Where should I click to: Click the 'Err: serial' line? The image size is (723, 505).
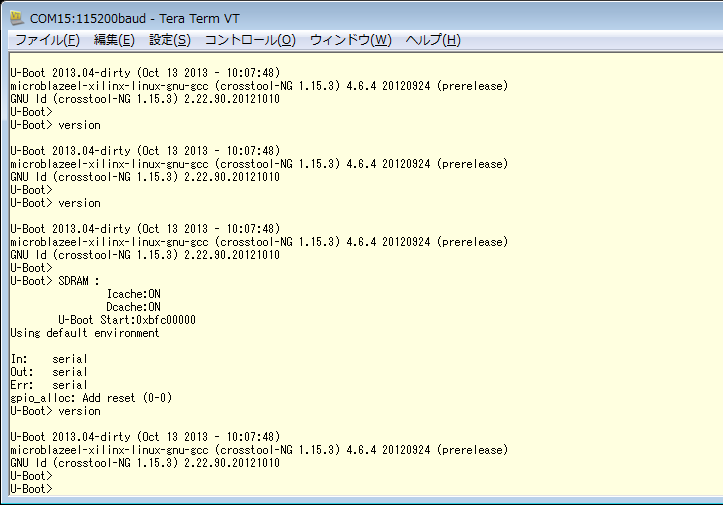(49, 385)
